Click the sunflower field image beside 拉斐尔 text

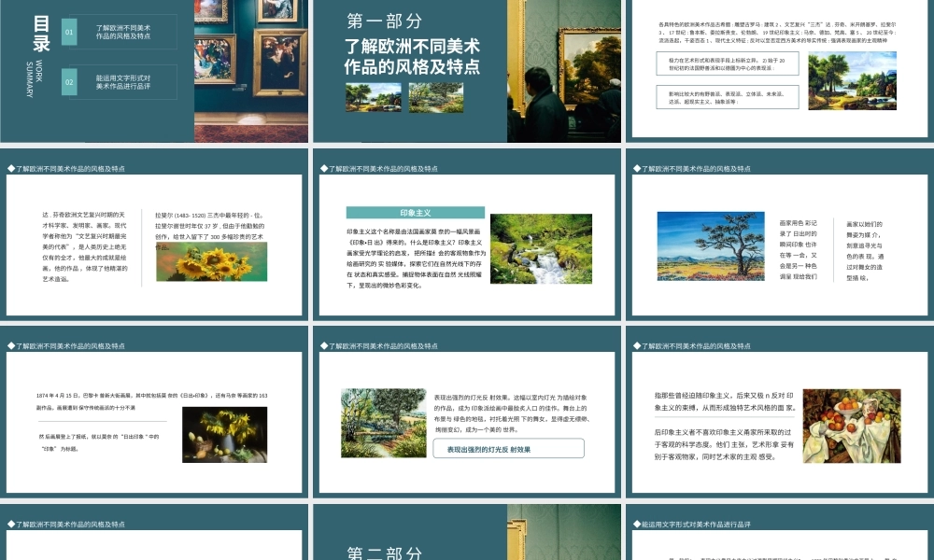click(x=211, y=262)
